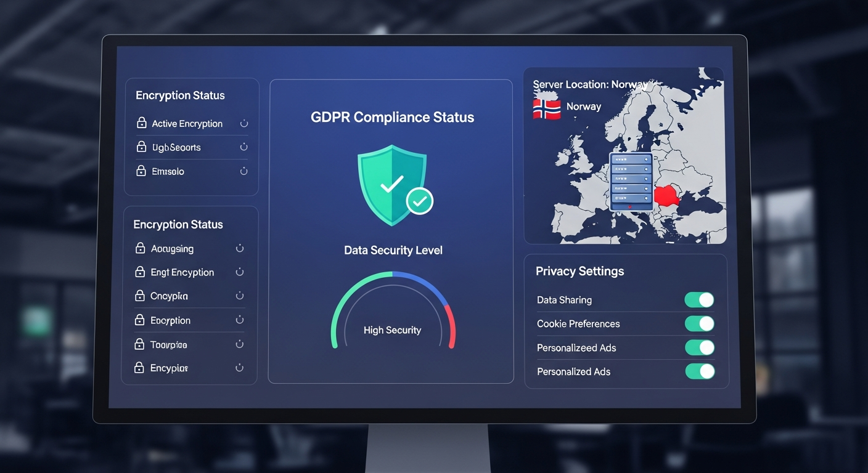Click the Eocyption label

171,320
